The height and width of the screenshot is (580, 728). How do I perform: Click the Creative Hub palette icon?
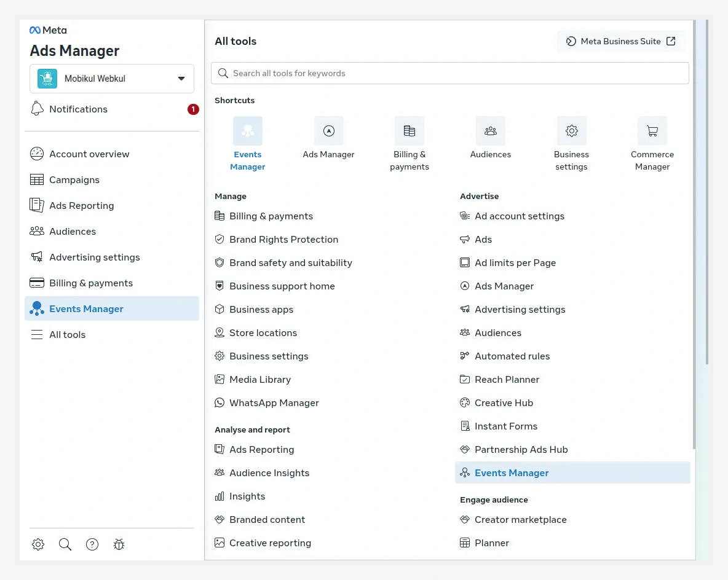(x=465, y=403)
